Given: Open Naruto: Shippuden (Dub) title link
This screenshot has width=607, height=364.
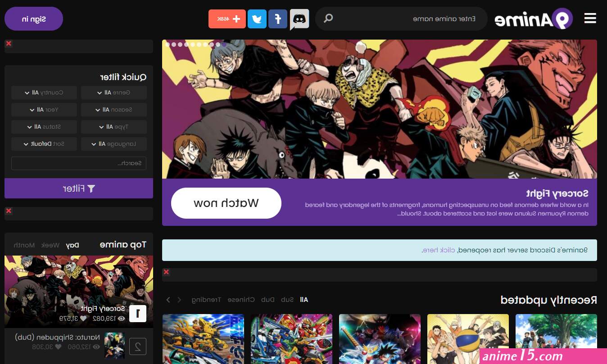Looking at the screenshot, I should (57, 337).
